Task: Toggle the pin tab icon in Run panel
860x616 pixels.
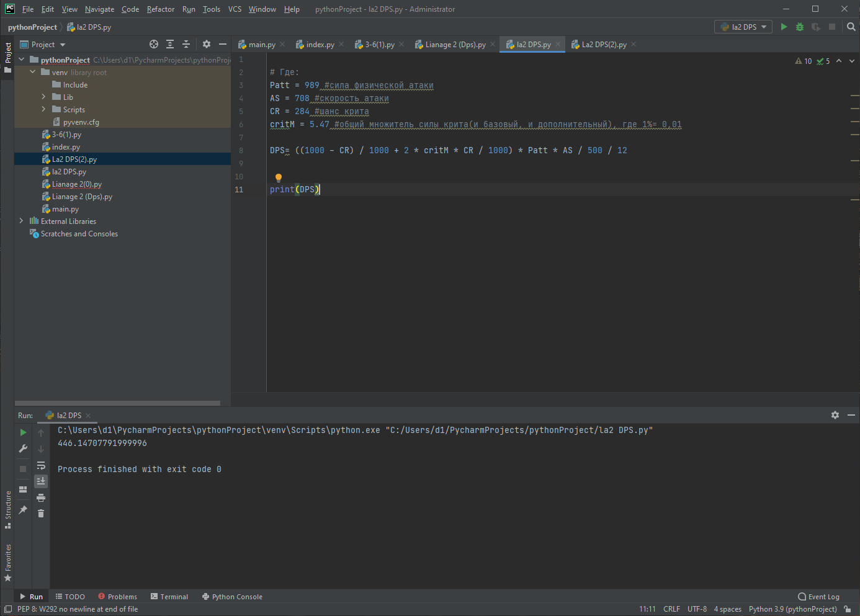Action: tap(23, 510)
